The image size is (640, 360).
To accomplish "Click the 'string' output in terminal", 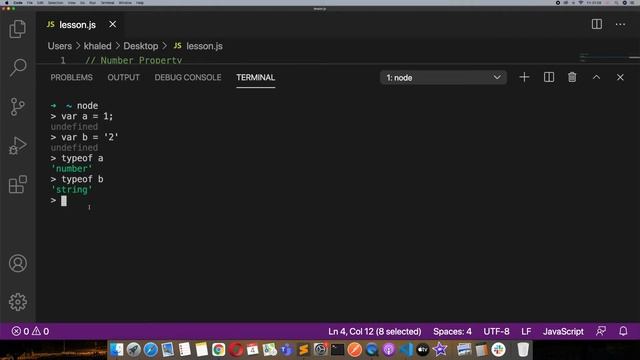I will [72, 190].
